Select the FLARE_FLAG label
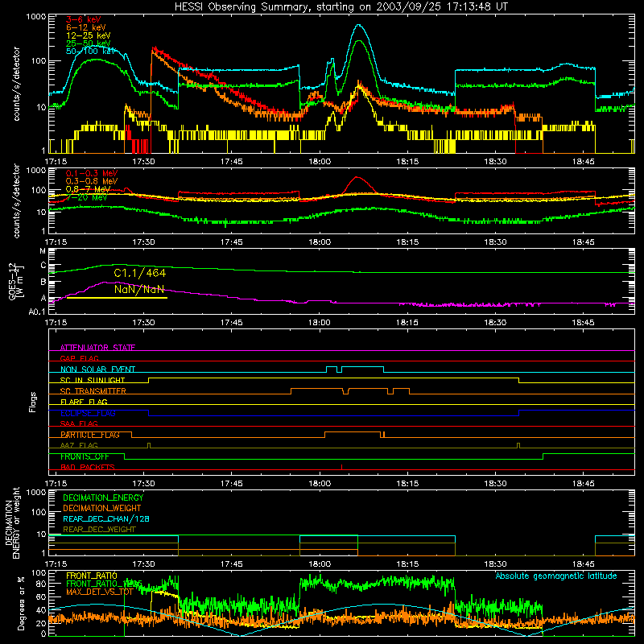 tap(84, 402)
